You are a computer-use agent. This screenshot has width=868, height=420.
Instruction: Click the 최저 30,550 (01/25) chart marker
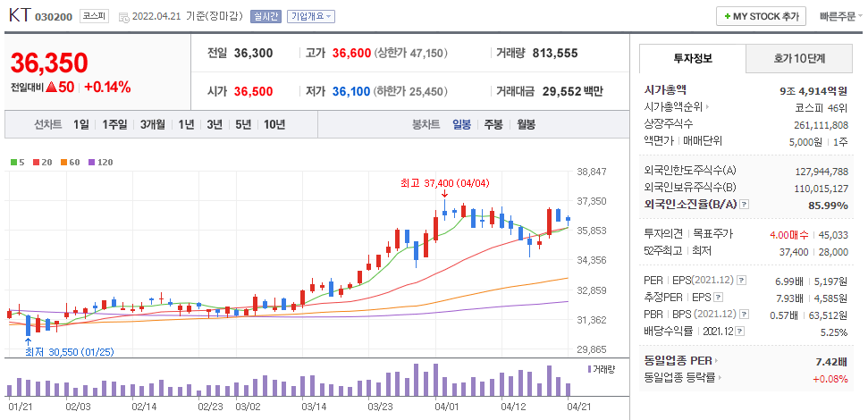69,352
